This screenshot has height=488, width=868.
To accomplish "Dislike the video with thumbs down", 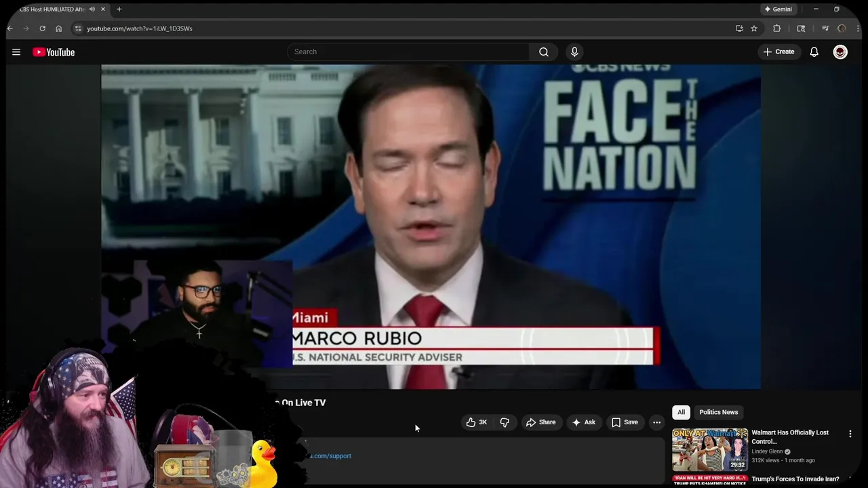I will coord(505,422).
